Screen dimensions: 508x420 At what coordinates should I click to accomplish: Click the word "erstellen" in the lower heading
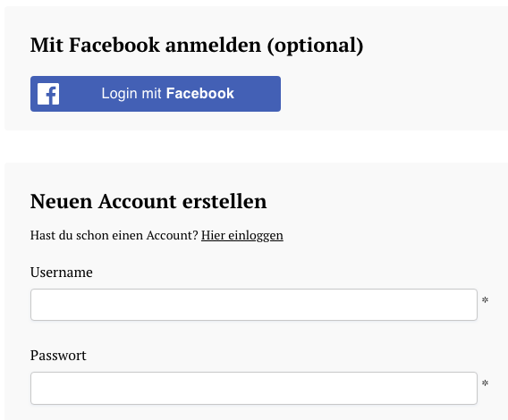(224, 201)
